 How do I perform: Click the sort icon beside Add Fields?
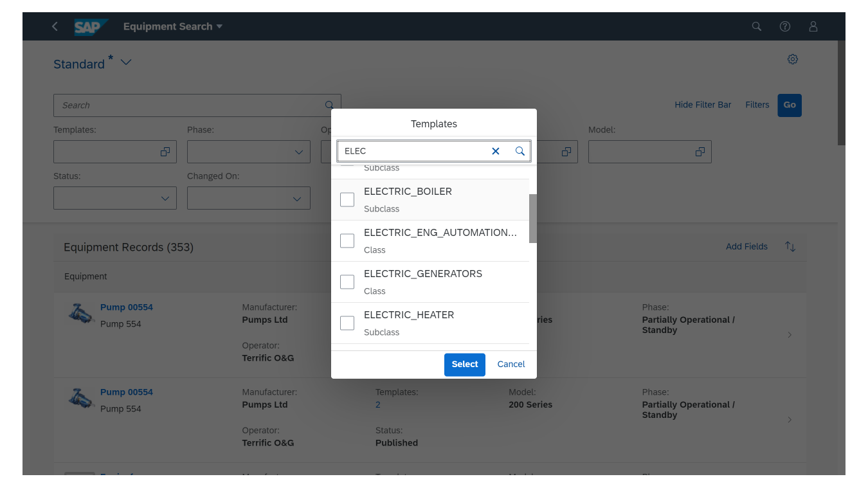click(x=790, y=246)
